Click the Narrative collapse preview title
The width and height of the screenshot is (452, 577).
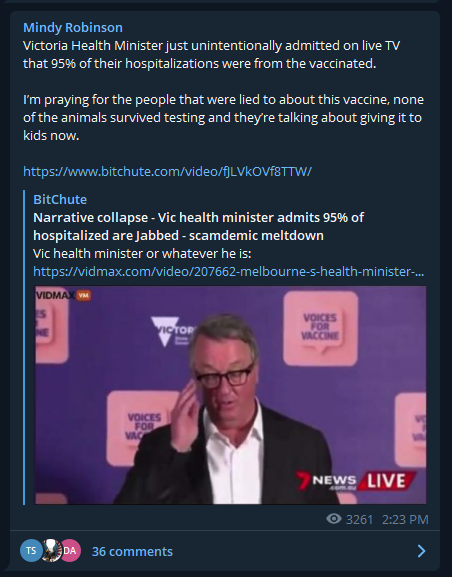[198, 226]
